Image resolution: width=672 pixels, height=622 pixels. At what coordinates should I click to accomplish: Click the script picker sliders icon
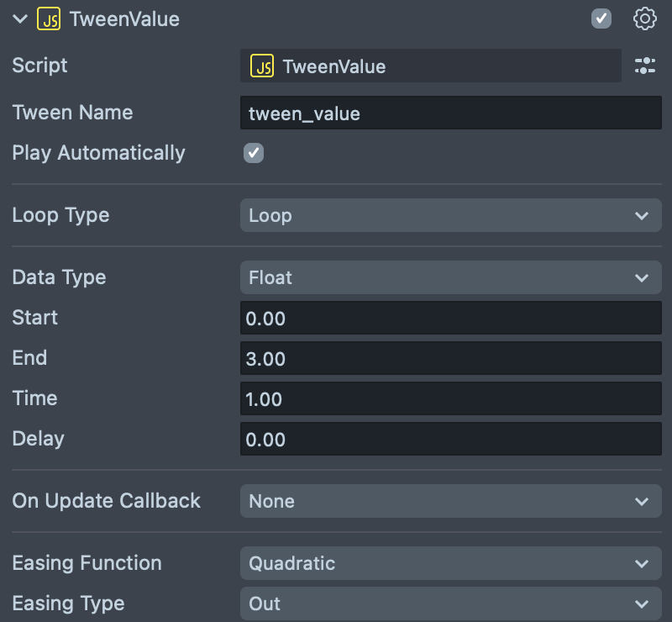point(644,66)
